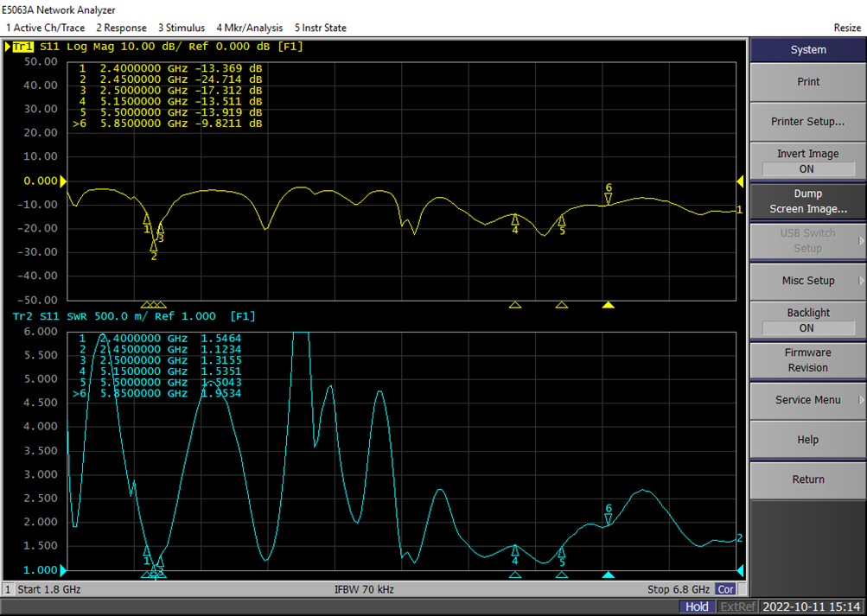Click the filled active marker 6 triangle under the Tr2 axis

tap(609, 575)
